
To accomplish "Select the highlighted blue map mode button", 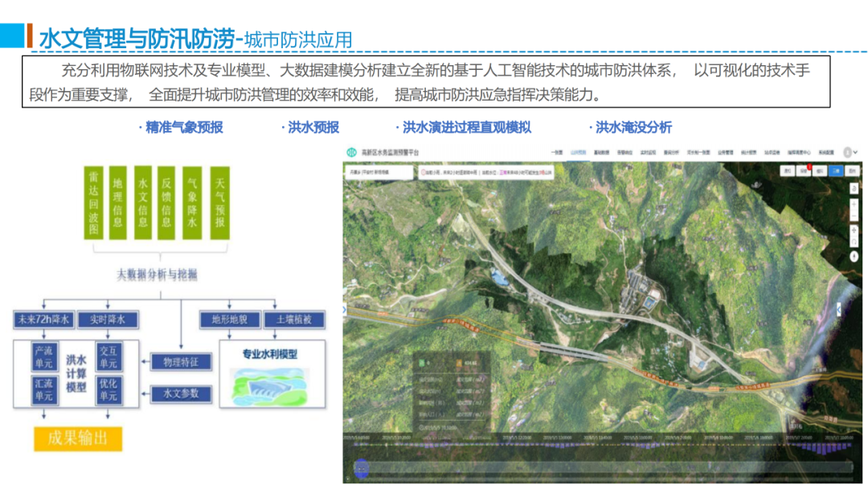I will pyautogui.click(x=836, y=171).
